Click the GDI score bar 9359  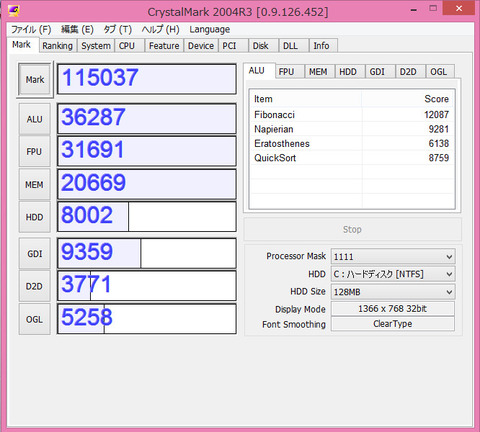click(x=147, y=253)
